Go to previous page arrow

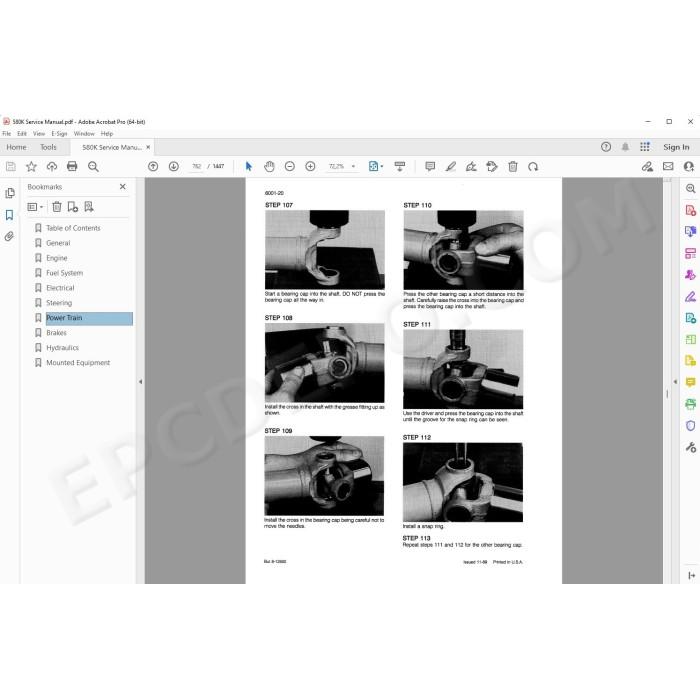153,167
